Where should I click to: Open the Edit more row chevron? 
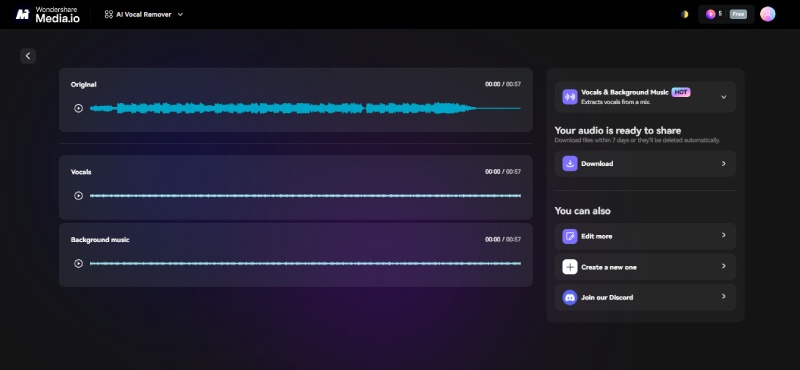pos(723,235)
